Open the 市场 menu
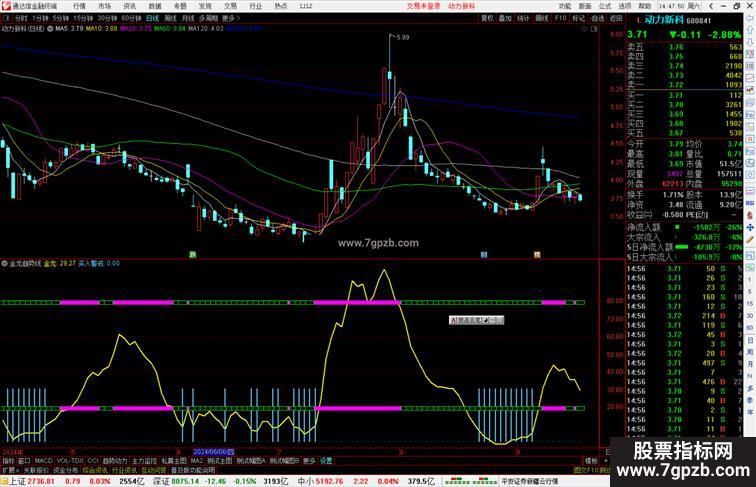 tap(104, 6)
